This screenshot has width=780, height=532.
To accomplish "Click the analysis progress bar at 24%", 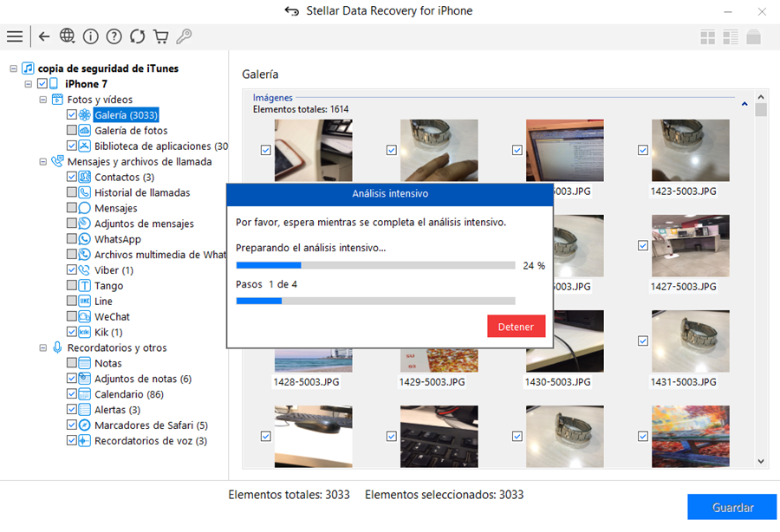I will pos(375,265).
